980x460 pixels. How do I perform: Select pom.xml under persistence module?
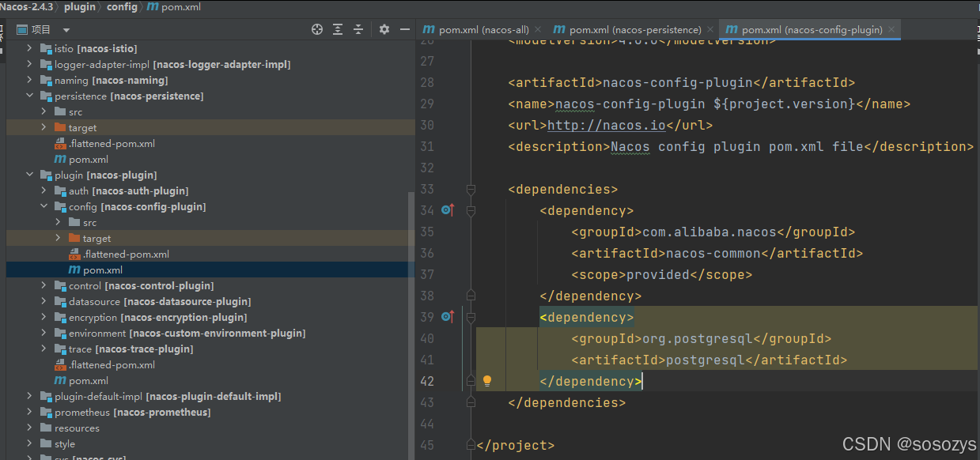[x=89, y=159]
